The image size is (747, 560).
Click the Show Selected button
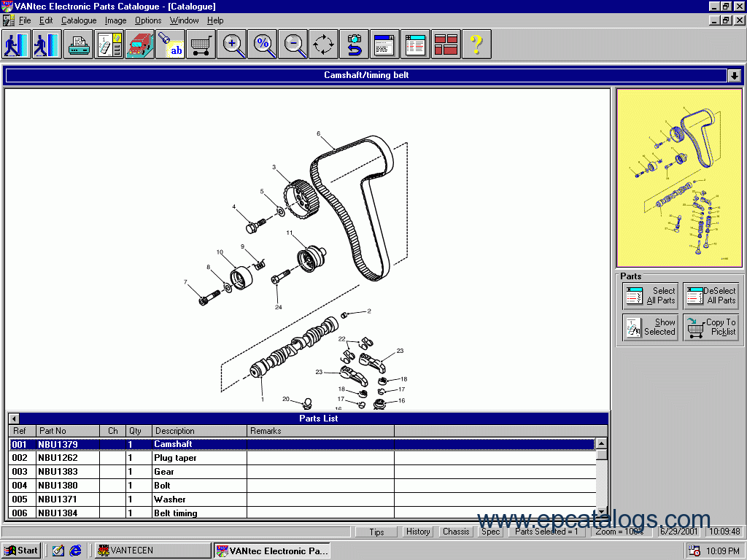click(650, 327)
